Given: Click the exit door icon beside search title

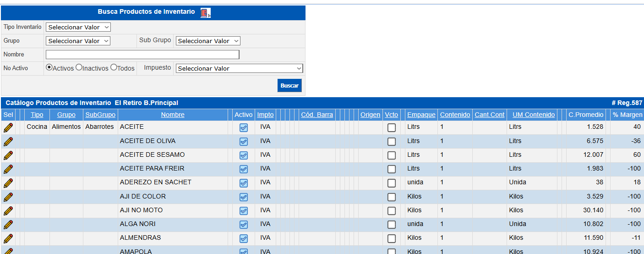Looking at the screenshot, I should [205, 13].
